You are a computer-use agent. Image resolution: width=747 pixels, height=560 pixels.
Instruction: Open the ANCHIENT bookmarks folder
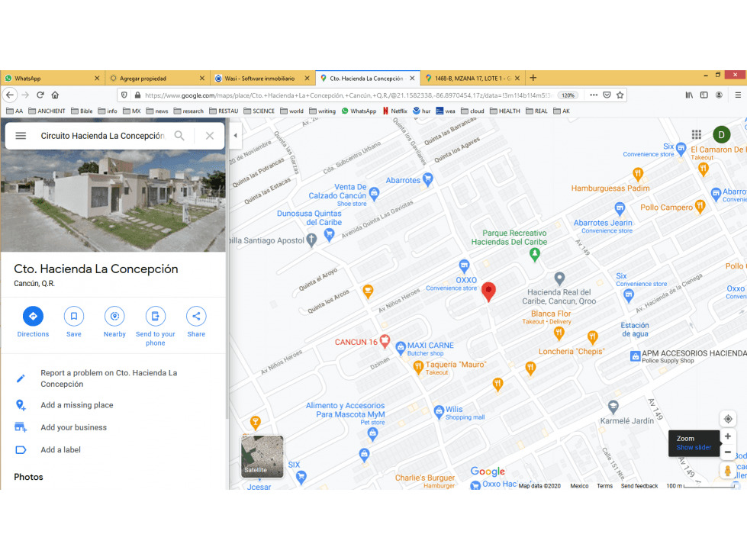coord(47,111)
